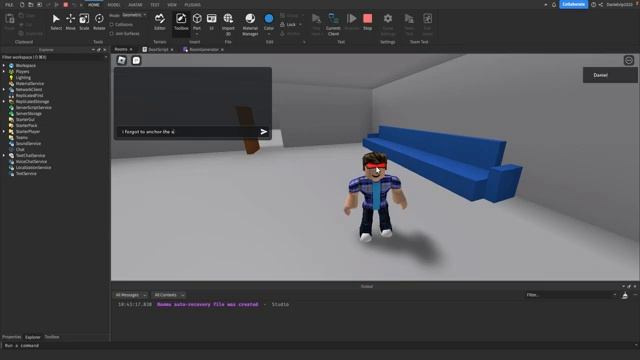Open the UI insert tool
Viewport: 640px width, 360px height.
211,22
